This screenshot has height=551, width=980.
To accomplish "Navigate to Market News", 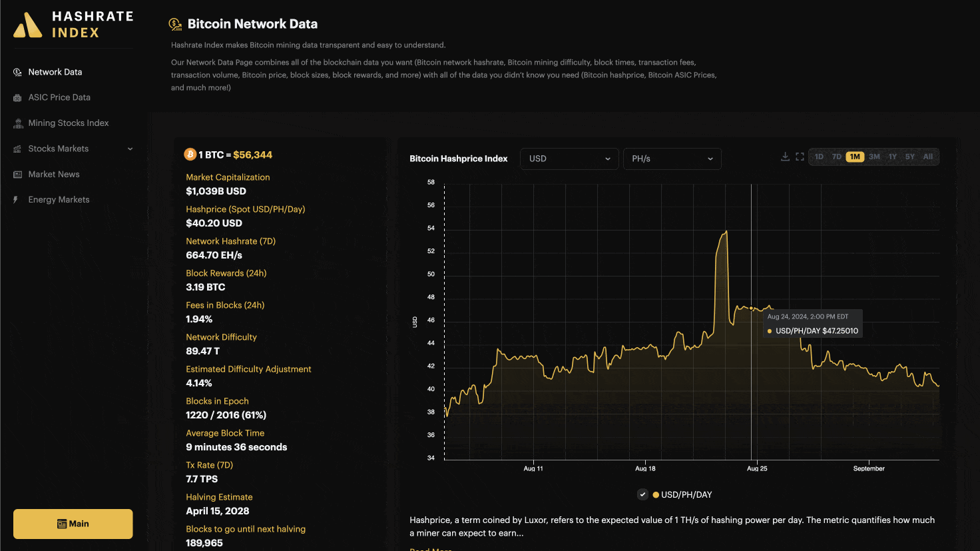I will pyautogui.click(x=54, y=174).
